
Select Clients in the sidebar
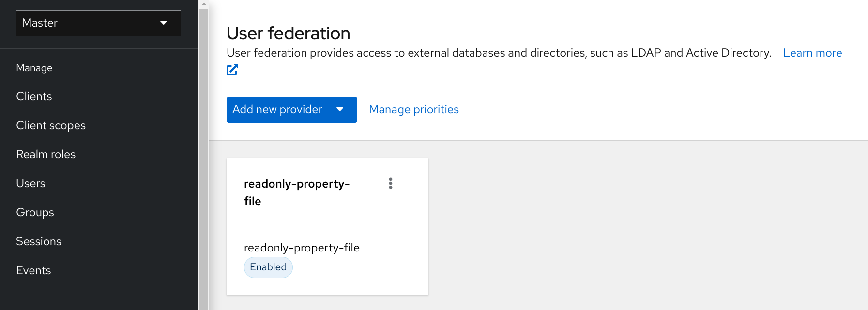(x=34, y=96)
